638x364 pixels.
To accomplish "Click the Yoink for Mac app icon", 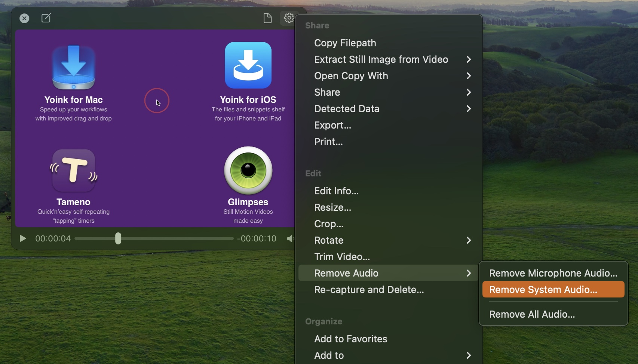I will [x=74, y=67].
